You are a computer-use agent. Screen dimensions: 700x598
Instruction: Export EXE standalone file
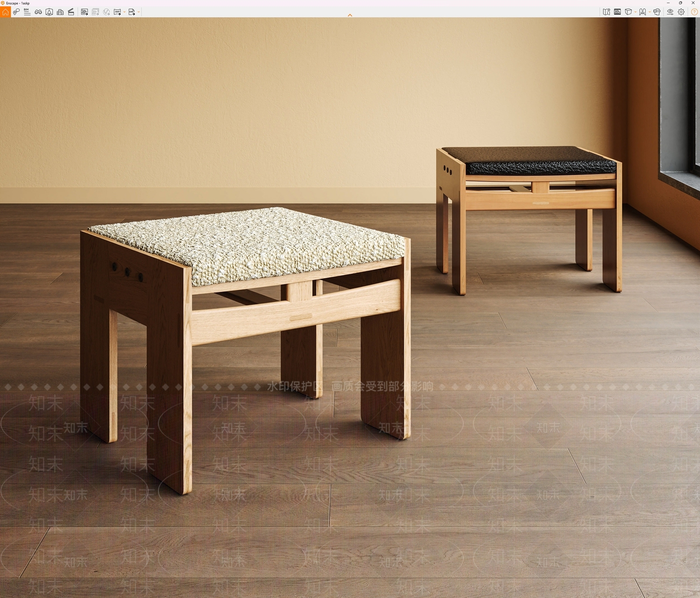pyautogui.click(x=132, y=12)
